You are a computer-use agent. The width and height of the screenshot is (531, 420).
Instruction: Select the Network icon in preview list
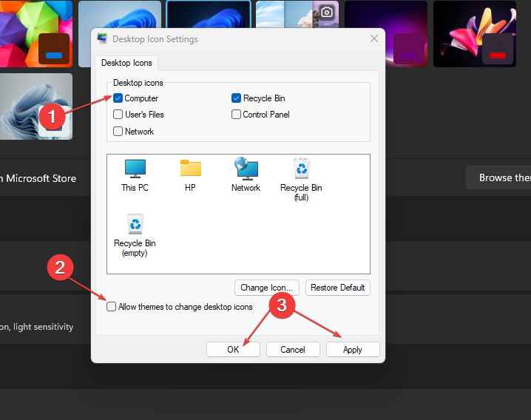[x=246, y=175]
